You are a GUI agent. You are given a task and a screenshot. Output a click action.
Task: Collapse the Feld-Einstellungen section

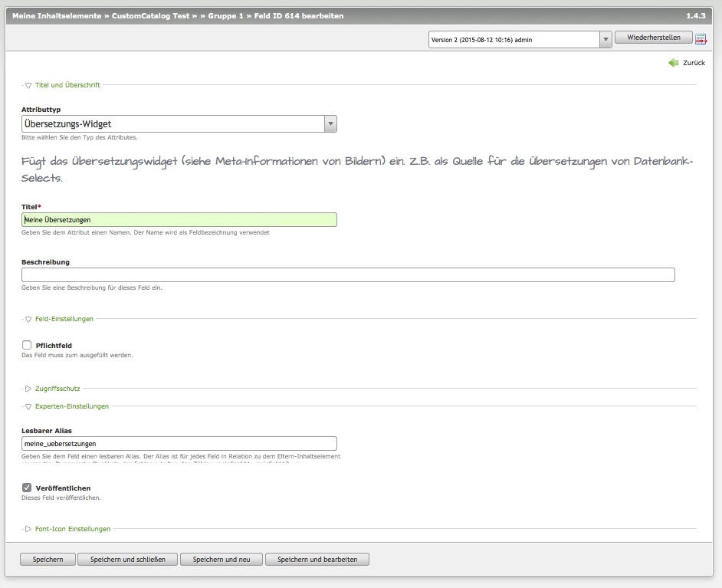[64, 319]
